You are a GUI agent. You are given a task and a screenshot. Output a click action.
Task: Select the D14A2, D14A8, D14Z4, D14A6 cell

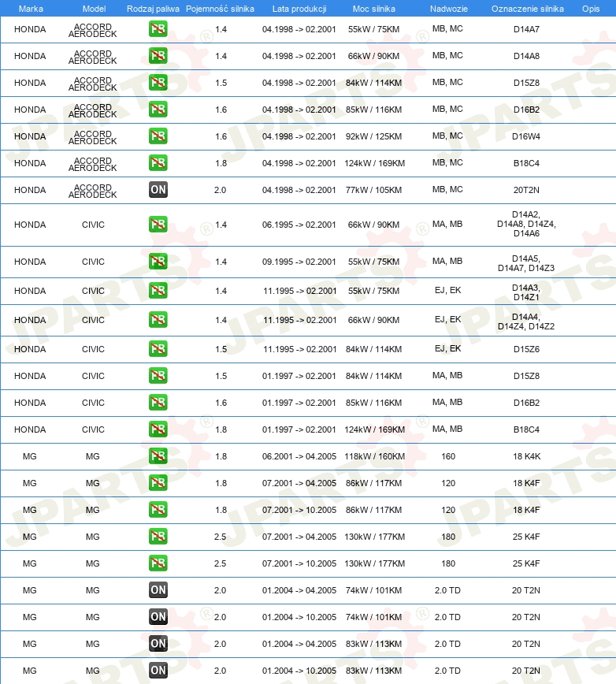click(526, 225)
